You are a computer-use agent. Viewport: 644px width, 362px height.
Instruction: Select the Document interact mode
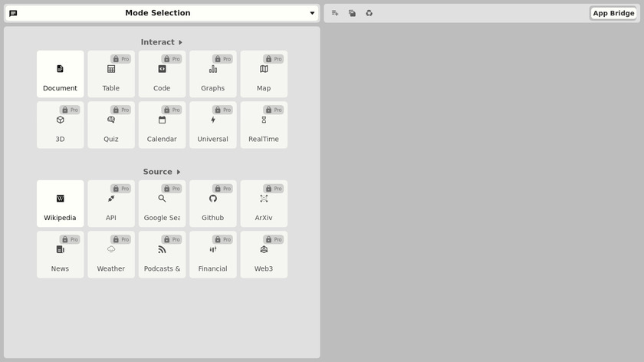60,74
